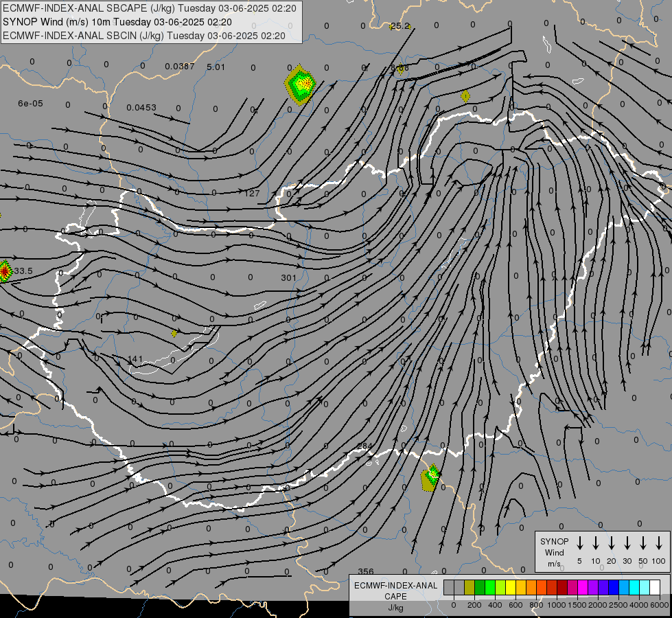
Task: Click the 0.0387 grid value
Action: click(180, 67)
